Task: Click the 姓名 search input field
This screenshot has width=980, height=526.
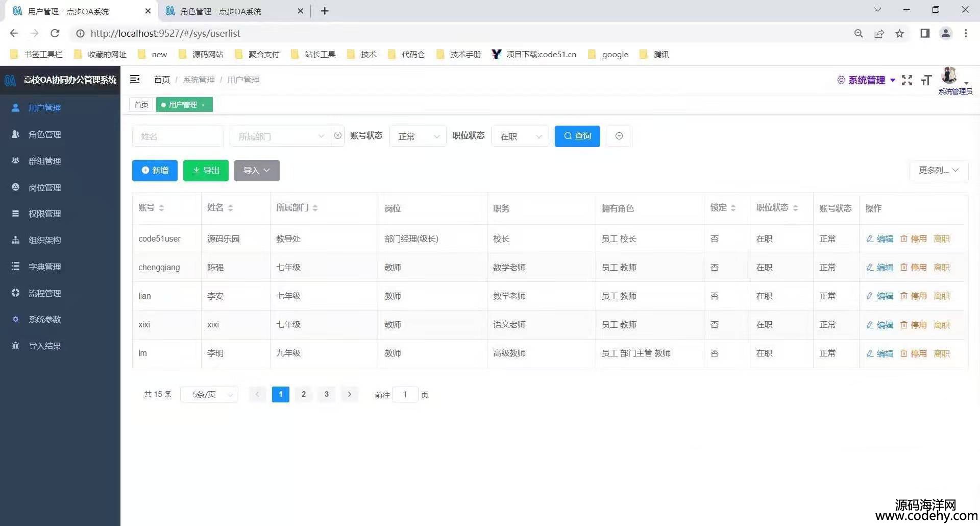Action: click(x=178, y=136)
